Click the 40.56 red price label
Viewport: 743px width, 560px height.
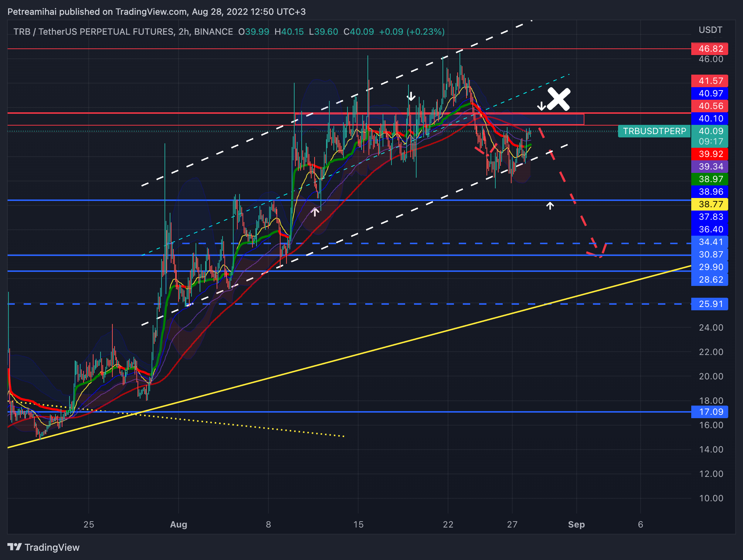pyautogui.click(x=710, y=106)
